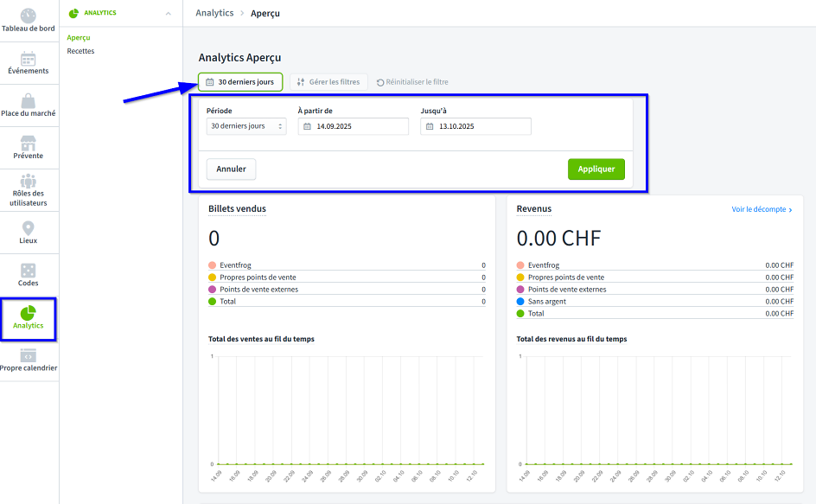
Task: Open Rôles des utilisateurs
Action: coord(29,189)
